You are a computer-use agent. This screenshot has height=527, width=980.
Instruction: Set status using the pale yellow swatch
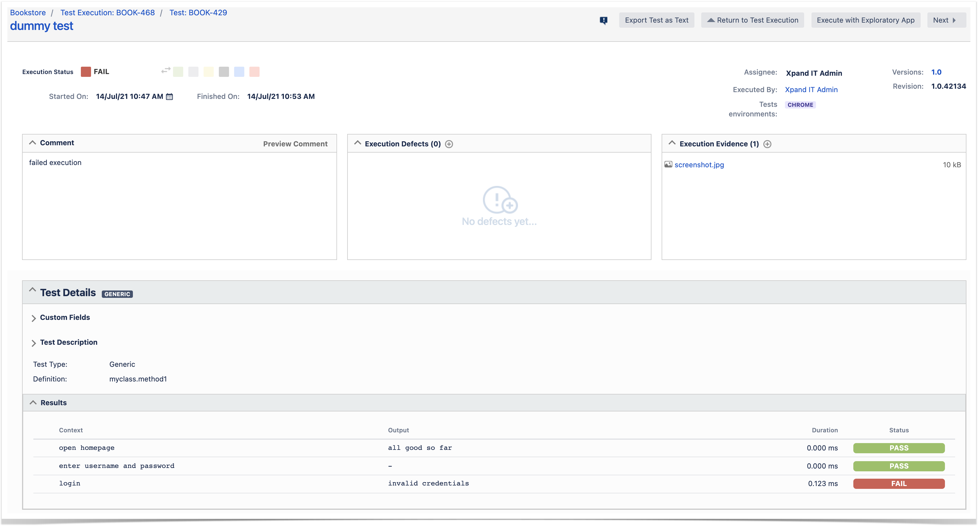tap(208, 72)
